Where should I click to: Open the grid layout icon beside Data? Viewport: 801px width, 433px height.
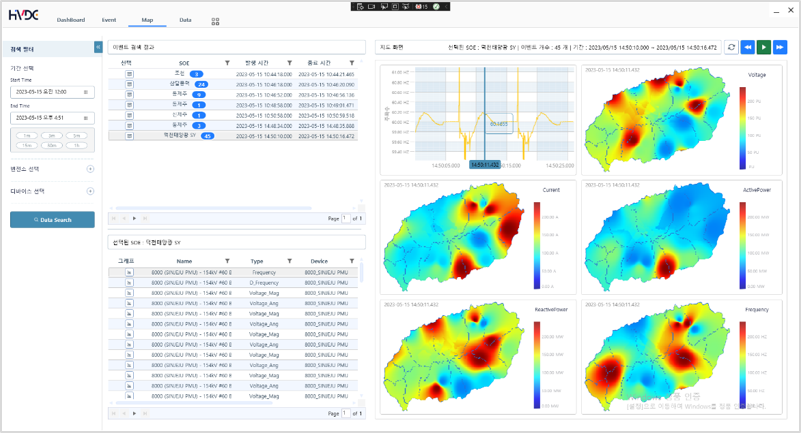(215, 20)
